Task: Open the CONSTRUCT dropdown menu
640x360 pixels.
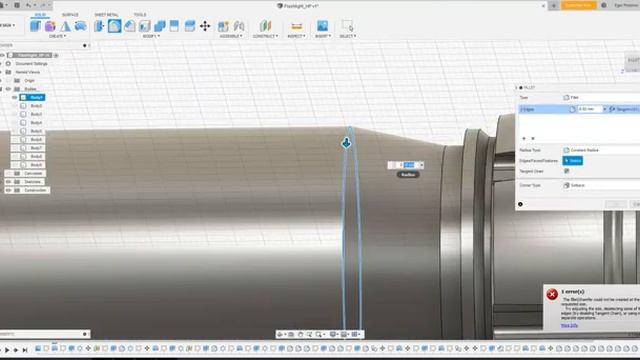Action: click(265, 36)
